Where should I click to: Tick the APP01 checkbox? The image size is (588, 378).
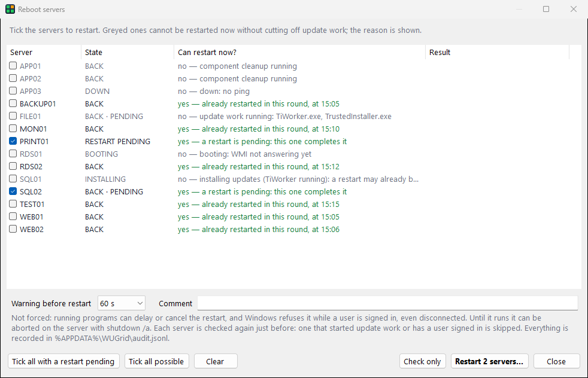(x=13, y=66)
